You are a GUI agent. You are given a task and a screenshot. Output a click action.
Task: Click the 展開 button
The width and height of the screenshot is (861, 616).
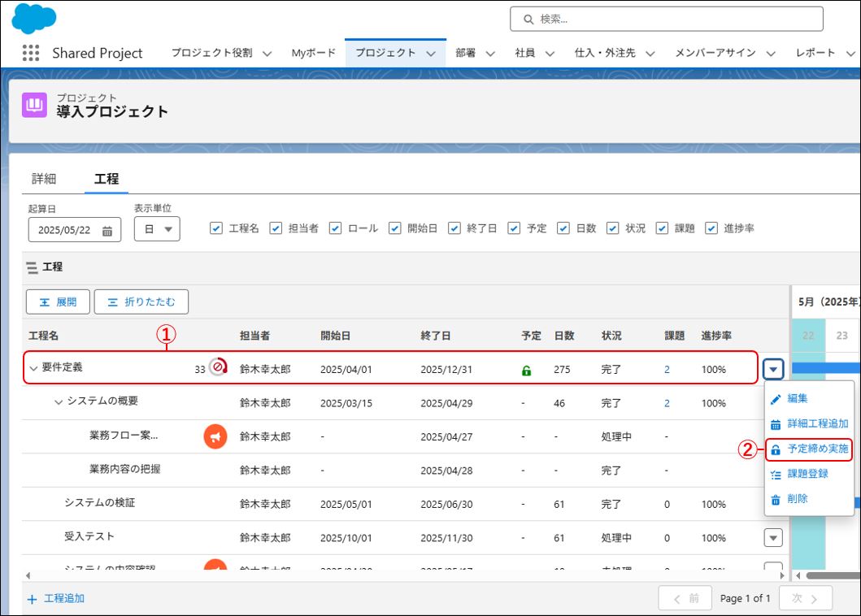59,302
